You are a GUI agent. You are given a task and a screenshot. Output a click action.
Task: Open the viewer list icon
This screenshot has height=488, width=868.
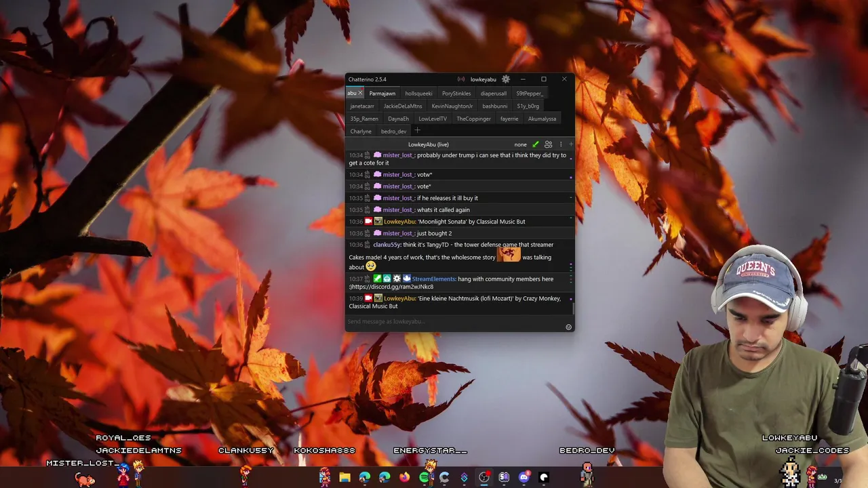click(x=549, y=144)
